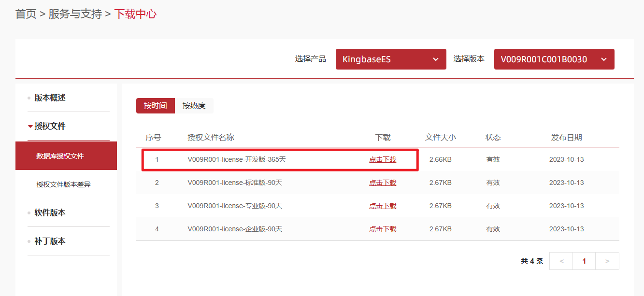Download the 企业版-90天 license file
The height and width of the screenshot is (296, 644).
[x=383, y=229]
